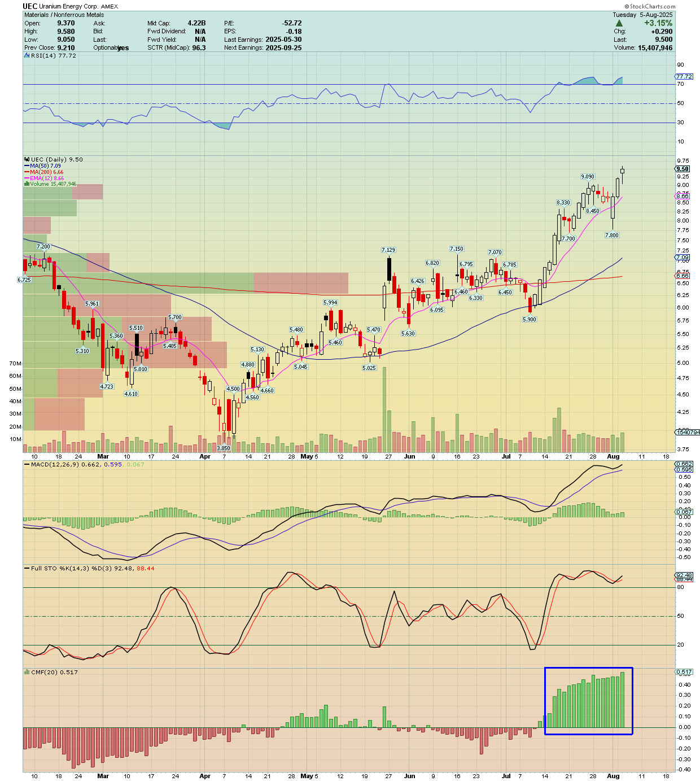Click the Open value 9.370
The image size is (700, 781).
(66, 23)
